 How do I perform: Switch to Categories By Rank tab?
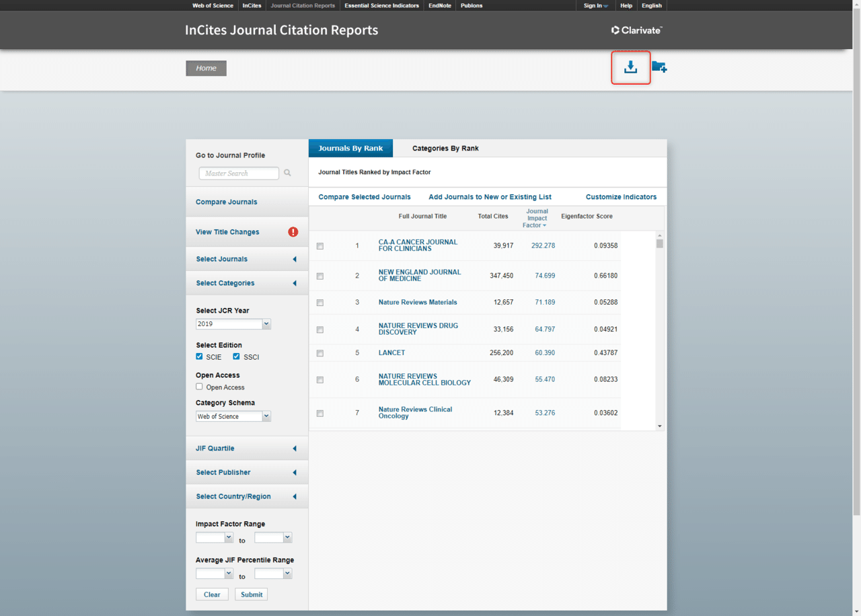pos(445,148)
